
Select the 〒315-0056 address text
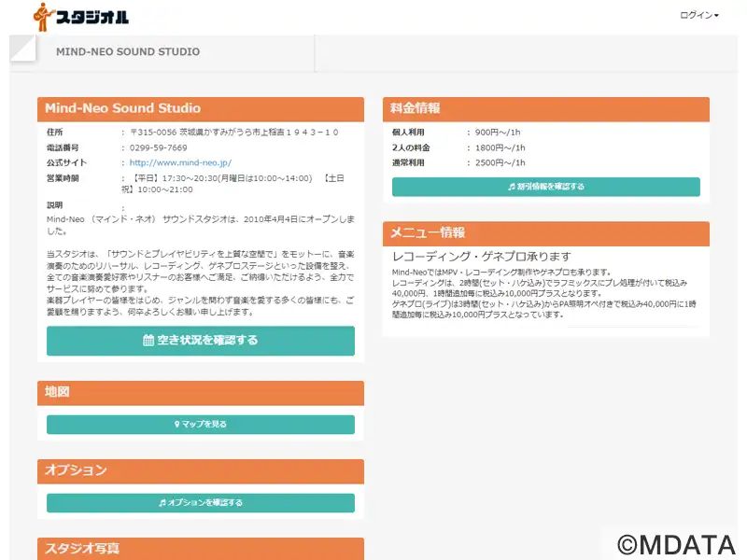coord(234,133)
